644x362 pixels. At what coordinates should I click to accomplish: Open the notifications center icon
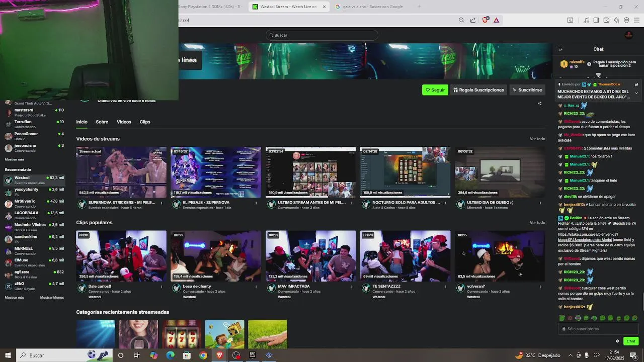[633, 355]
